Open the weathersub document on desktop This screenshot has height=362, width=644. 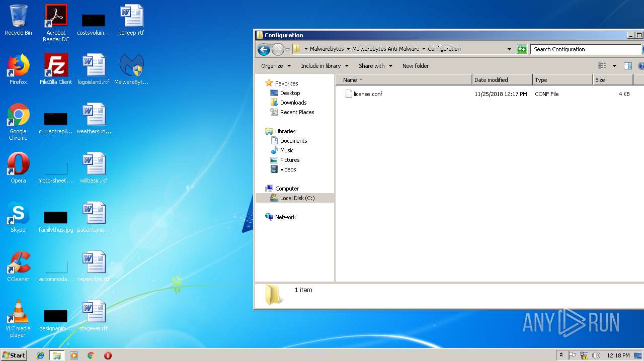pyautogui.click(x=94, y=119)
